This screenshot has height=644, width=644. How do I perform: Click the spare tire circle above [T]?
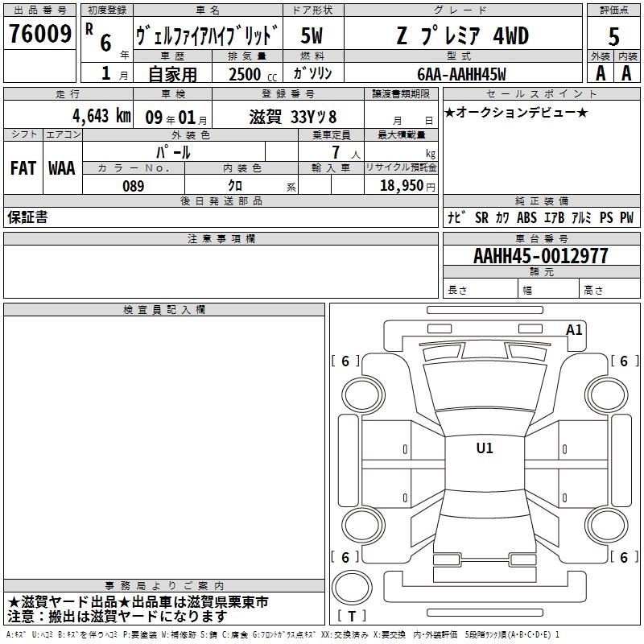352,587
